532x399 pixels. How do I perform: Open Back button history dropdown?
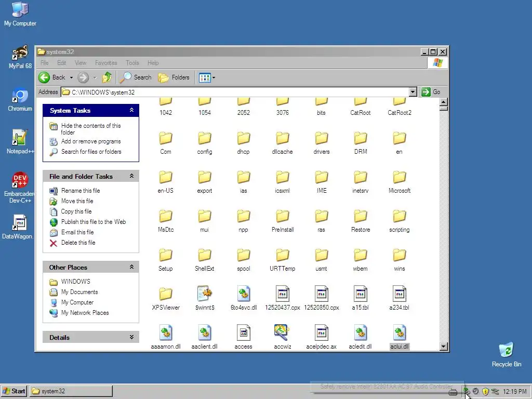pyautogui.click(x=71, y=78)
